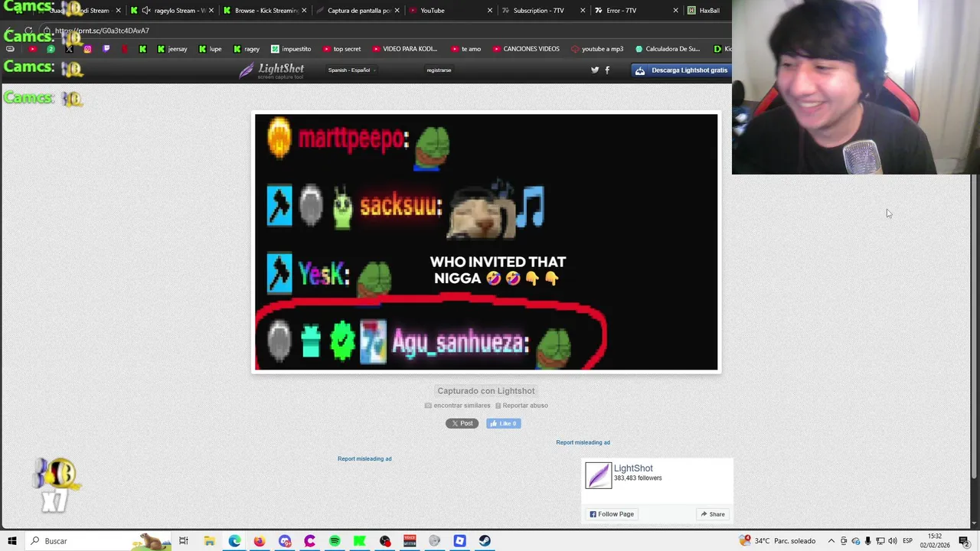Open the weather widget 34°C Parc. soleado
The width and height of the screenshot is (980, 551).
tap(778, 541)
